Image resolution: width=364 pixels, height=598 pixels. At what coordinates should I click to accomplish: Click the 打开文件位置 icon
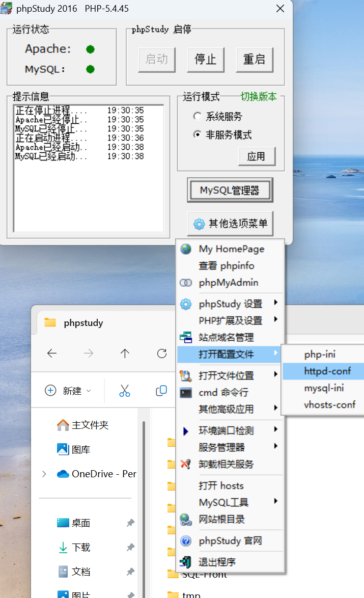click(x=186, y=375)
